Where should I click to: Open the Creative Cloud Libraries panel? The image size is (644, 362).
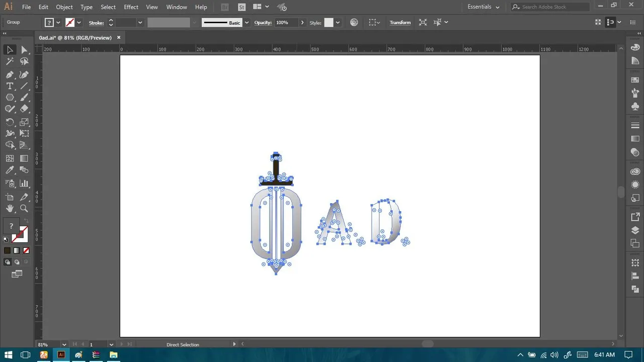pos(635,171)
